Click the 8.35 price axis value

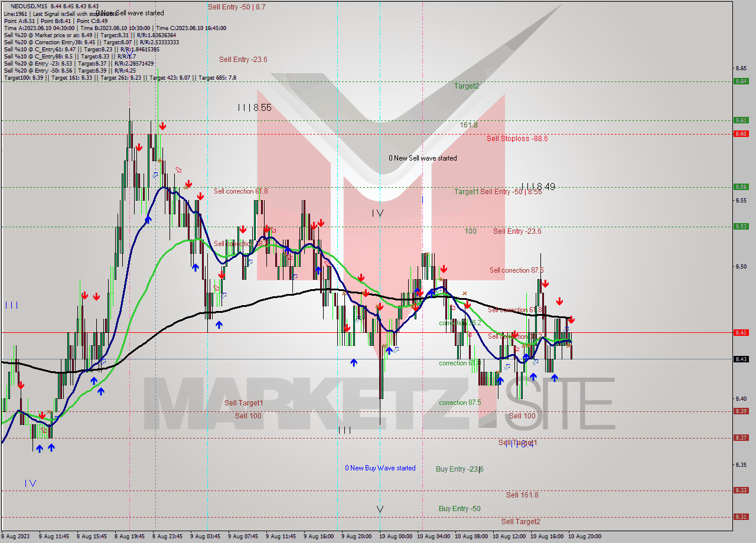point(742,465)
